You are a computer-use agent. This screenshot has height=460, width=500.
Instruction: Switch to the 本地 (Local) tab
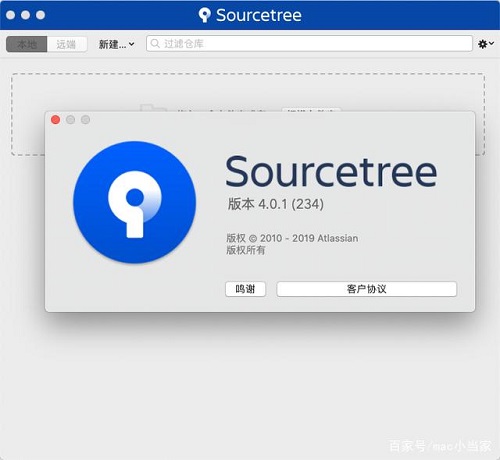coord(27,44)
